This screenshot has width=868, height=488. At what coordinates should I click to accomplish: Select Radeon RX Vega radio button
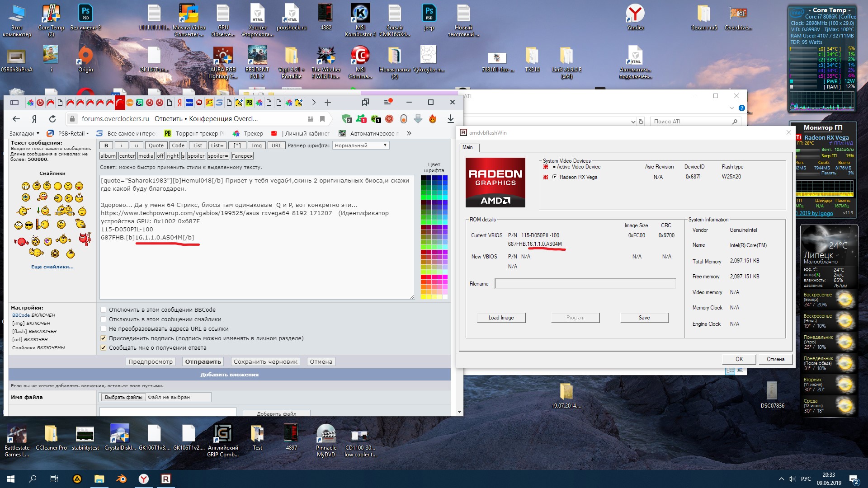[x=554, y=177]
